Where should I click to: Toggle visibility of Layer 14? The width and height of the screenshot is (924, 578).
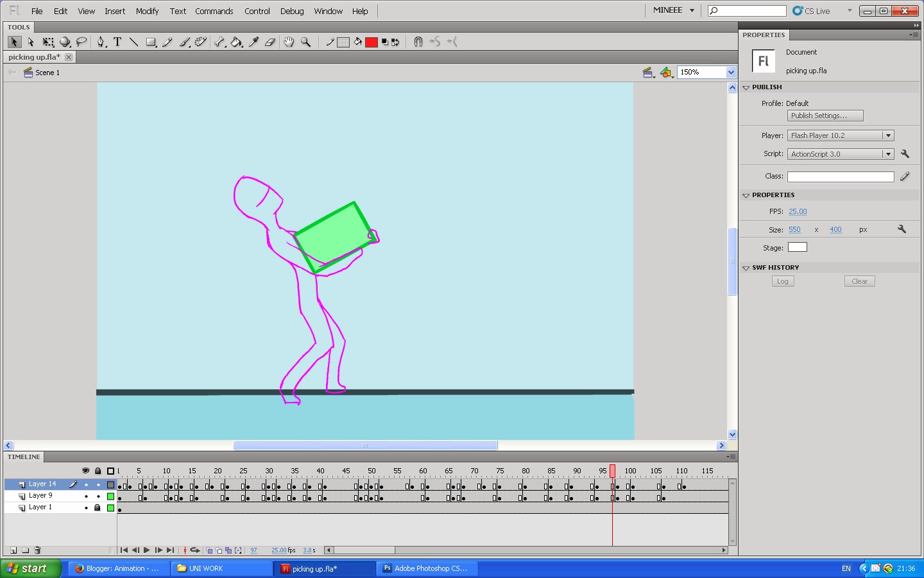[86, 485]
